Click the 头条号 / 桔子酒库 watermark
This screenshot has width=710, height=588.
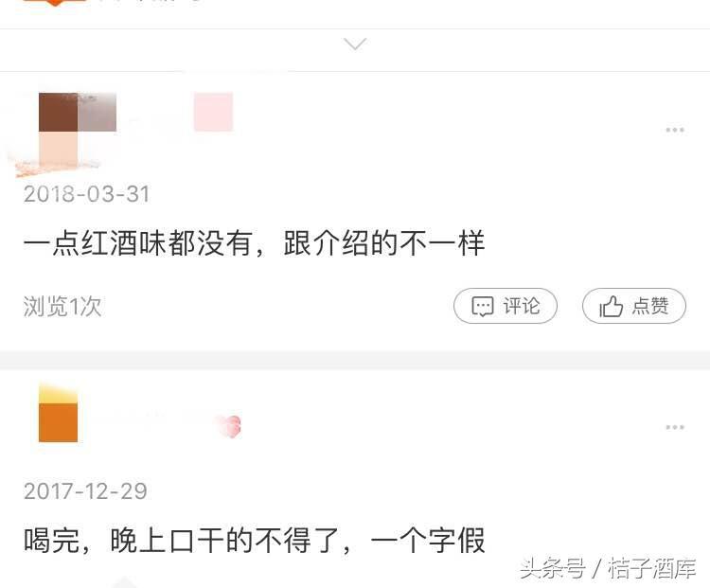tap(608, 568)
